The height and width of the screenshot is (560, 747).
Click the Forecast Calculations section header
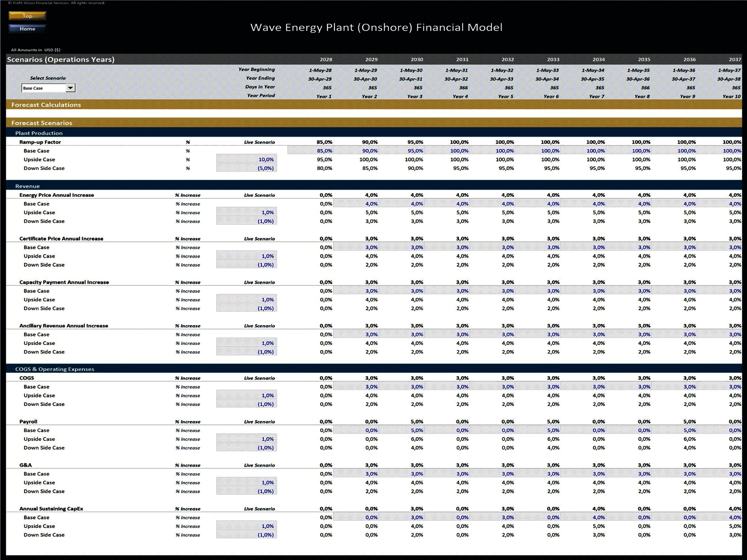(x=46, y=105)
